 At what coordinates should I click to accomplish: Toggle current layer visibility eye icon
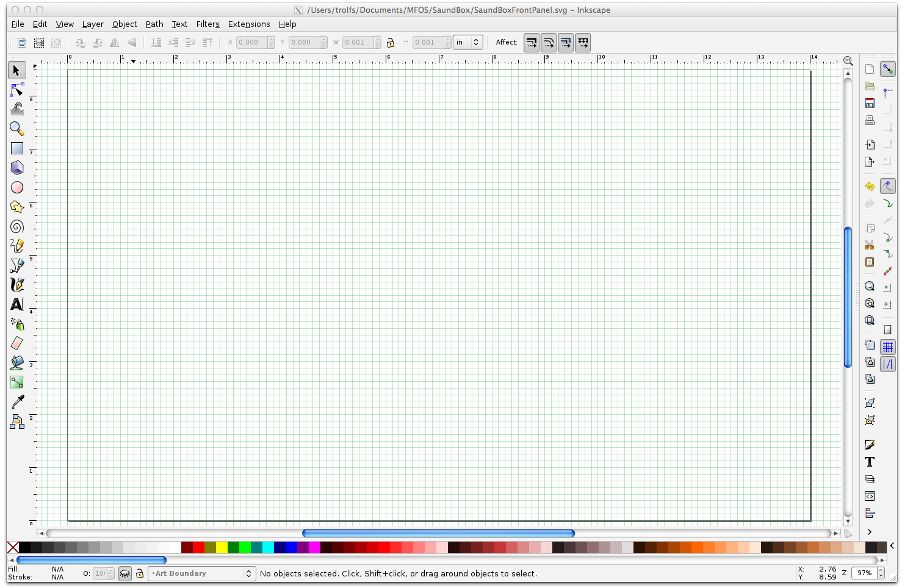(125, 573)
